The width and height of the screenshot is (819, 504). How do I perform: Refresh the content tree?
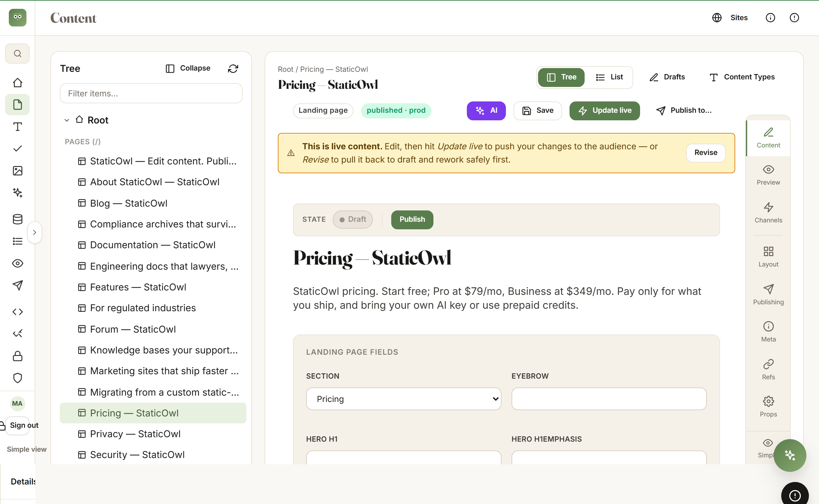233,68
